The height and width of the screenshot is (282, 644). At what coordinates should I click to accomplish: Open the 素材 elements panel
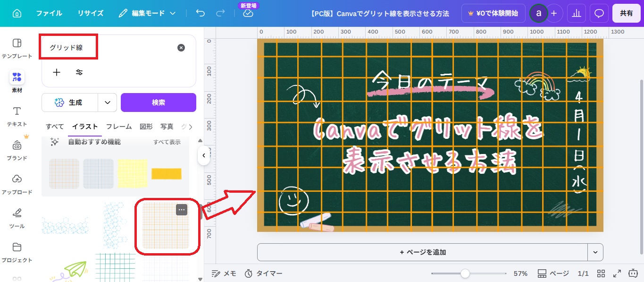17,82
